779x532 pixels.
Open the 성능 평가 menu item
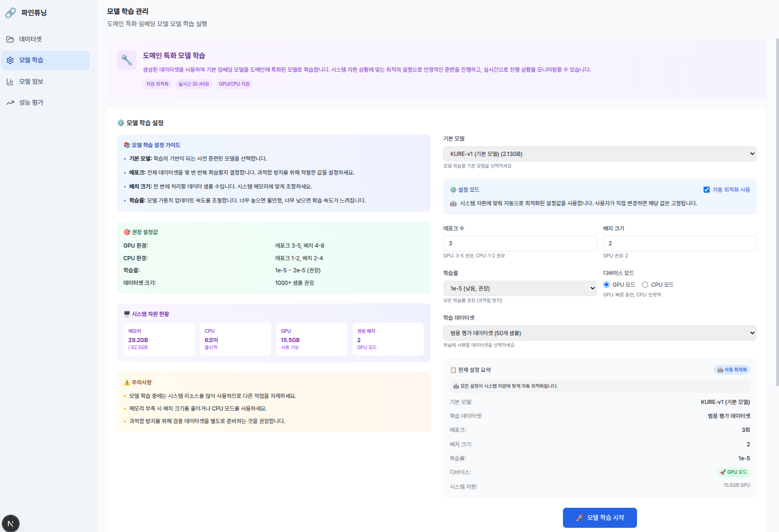click(x=31, y=102)
